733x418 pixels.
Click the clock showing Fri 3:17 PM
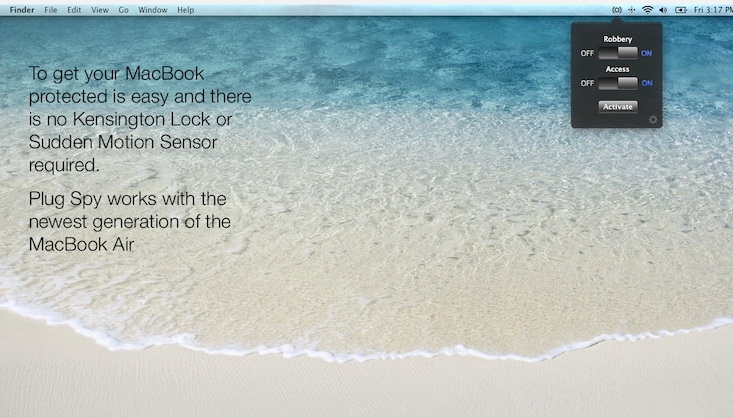[713, 10]
